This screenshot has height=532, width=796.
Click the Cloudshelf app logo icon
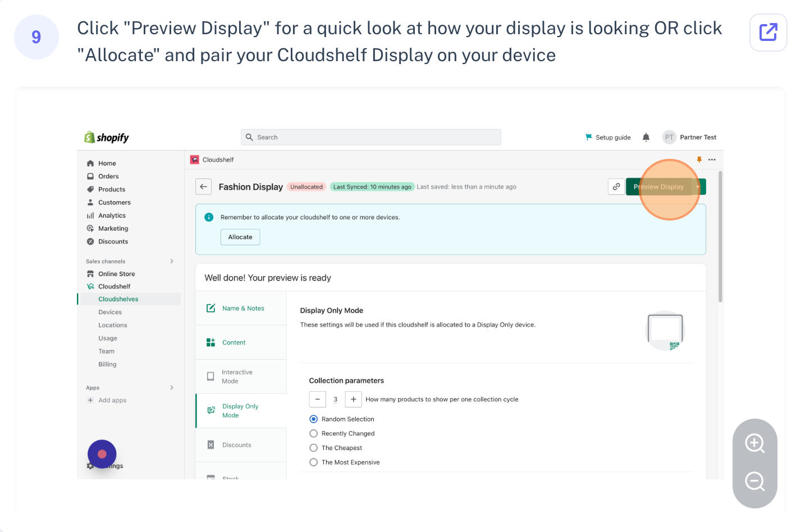point(195,159)
